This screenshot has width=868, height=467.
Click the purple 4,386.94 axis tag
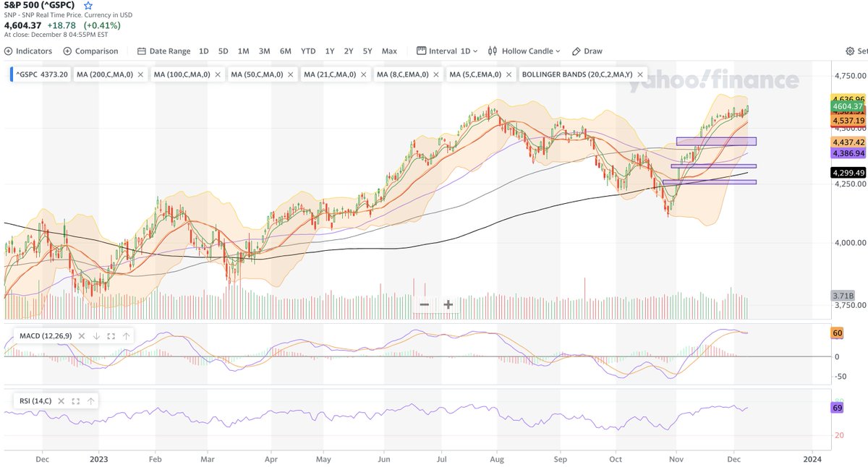click(x=848, y=153)
